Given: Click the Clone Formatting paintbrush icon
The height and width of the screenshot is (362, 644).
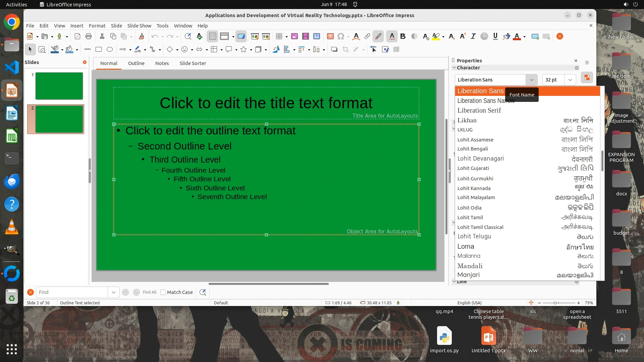Looking at the screenshot, I should [x=141, y=37].
